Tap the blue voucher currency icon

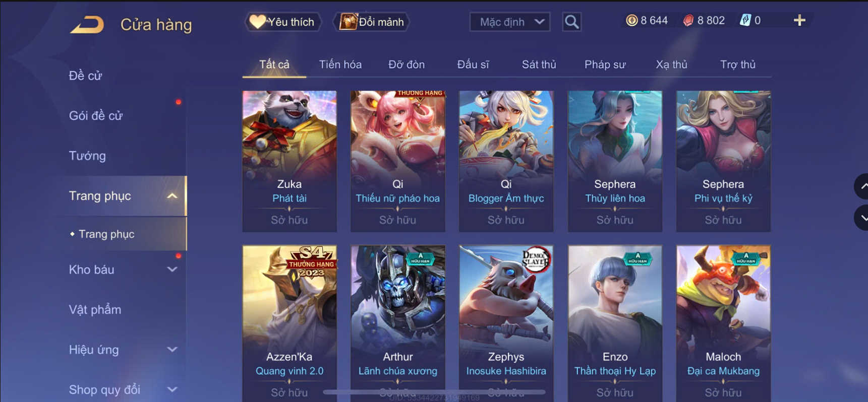pos(745,20)
